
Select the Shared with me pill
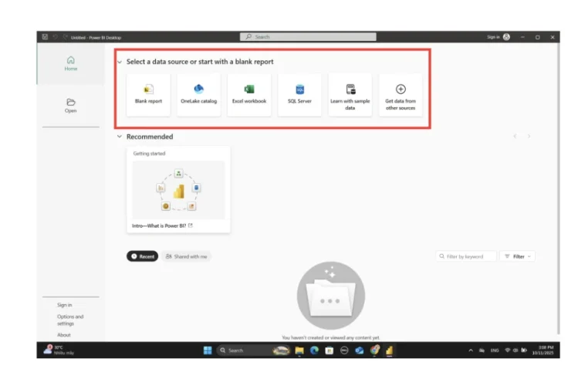pos(187,256)
